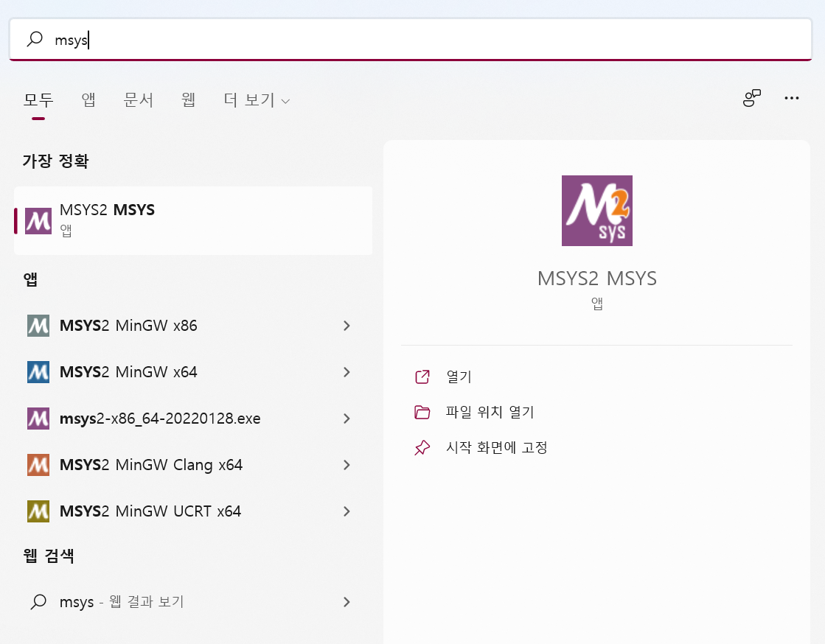Open MSYS2 MinGW x86 result
Screen dimensions: 825x644
point(193,326)
